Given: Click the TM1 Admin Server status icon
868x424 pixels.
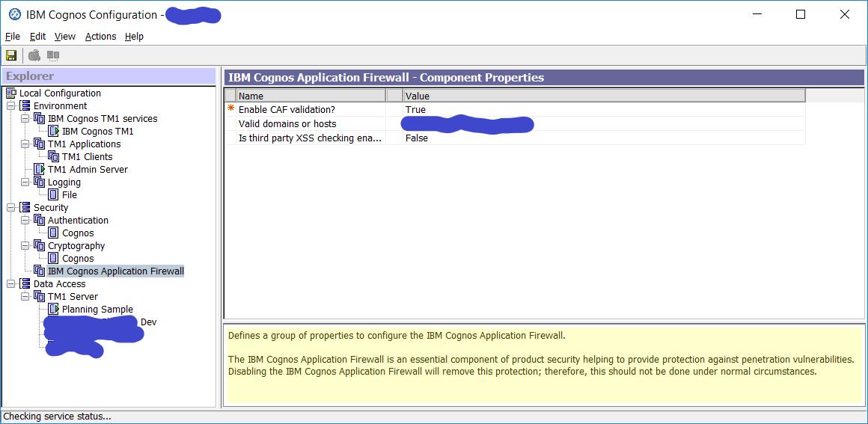Looking at the screenshot, I should coord(40,170).
